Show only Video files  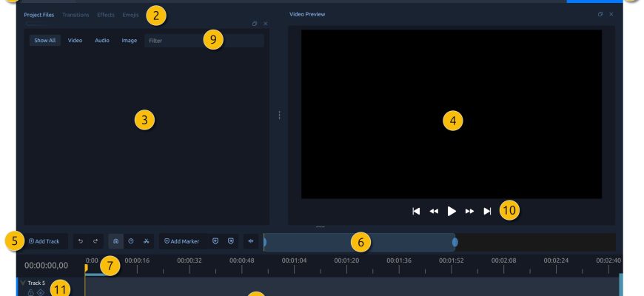pyautogui.click(x=76, y=40)
